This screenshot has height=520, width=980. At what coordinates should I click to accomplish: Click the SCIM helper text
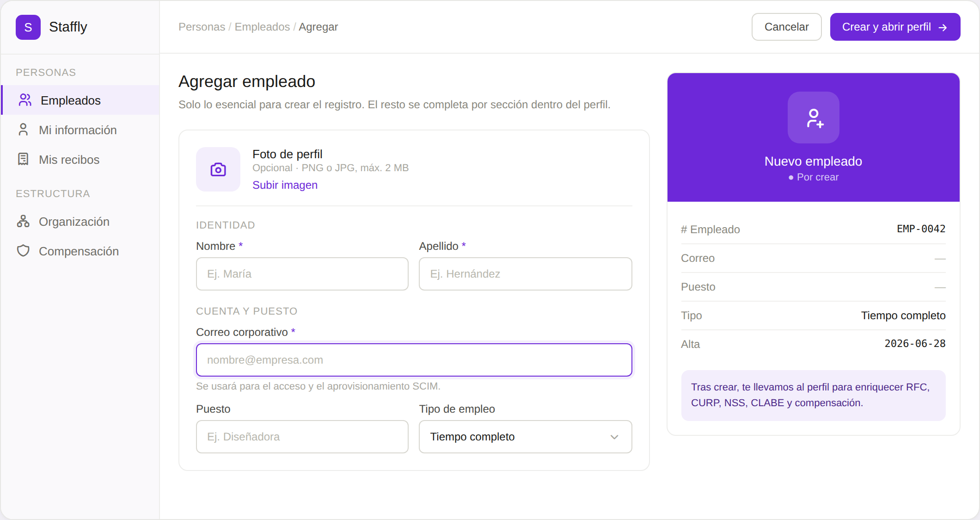[318, 386]
